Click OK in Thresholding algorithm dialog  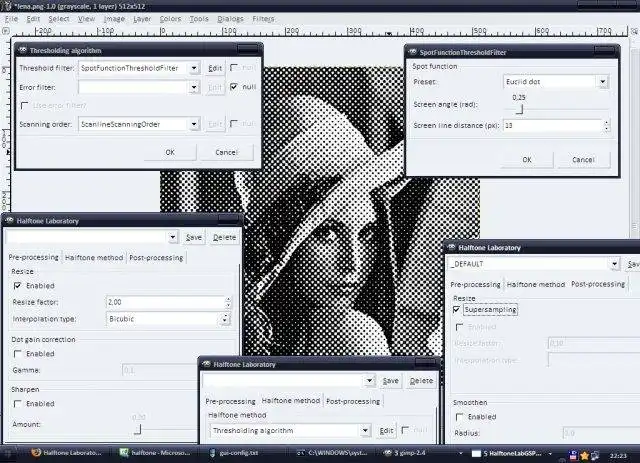[170, 152]
